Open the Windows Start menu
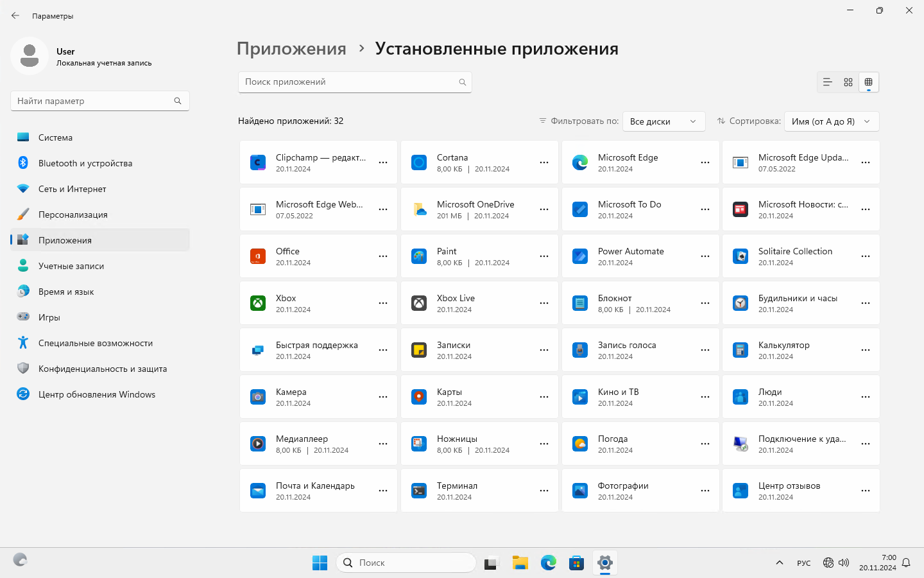 (x=320, y=563)
